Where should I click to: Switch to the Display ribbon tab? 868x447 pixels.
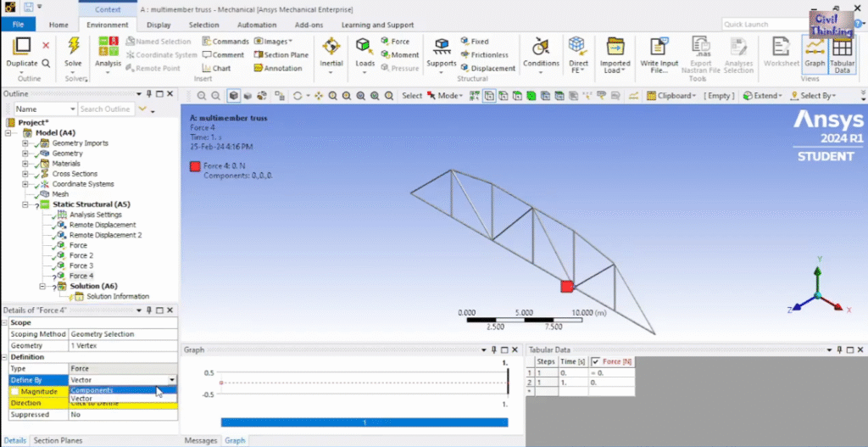point(158,25)
